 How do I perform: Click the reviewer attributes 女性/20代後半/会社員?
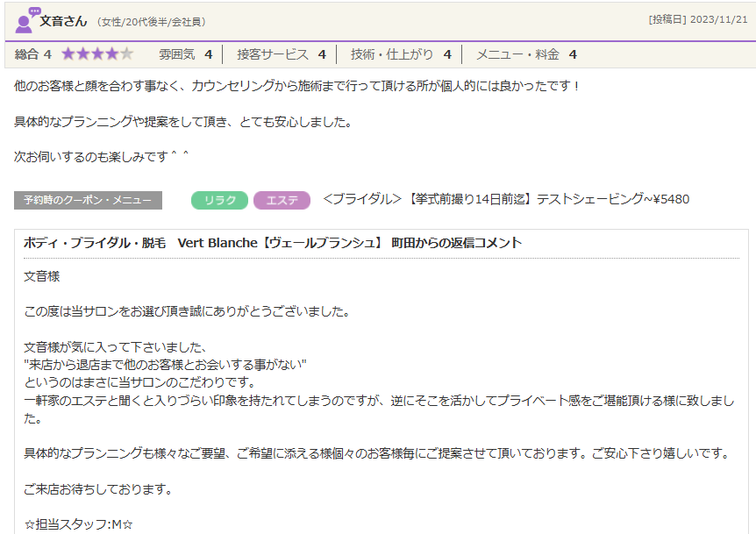tap(152, 22)
